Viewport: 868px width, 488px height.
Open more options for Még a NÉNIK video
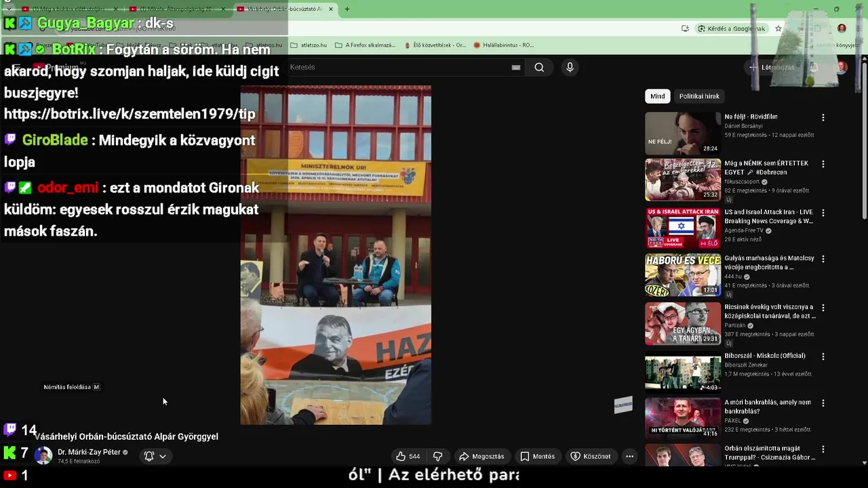pos(823,164)
